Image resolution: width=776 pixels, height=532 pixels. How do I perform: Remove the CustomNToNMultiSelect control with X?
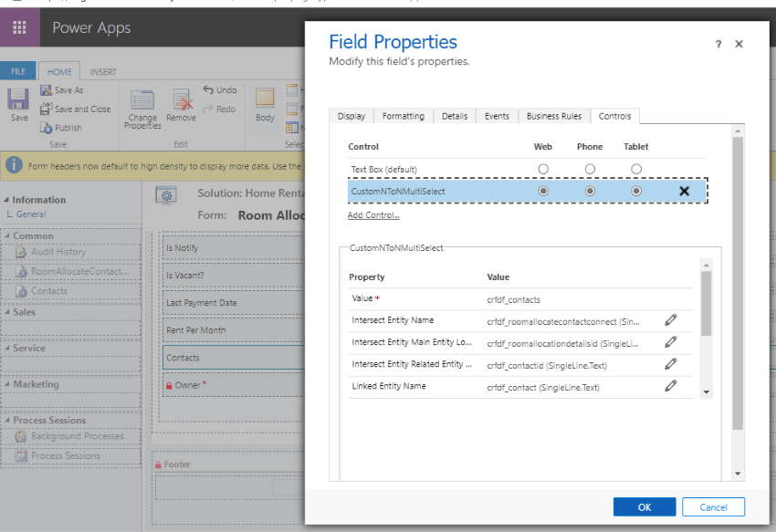tap(684, 191)
